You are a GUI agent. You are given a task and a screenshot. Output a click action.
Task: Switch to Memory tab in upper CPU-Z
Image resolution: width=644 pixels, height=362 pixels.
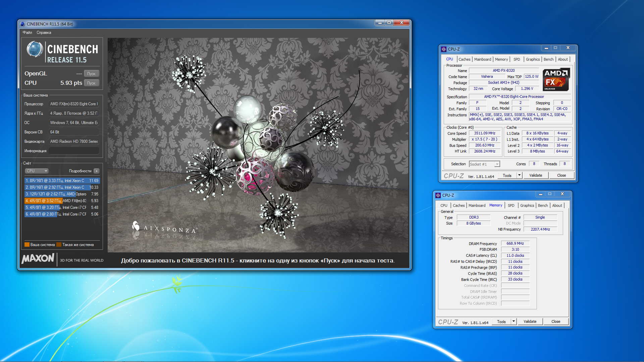coord(501,59)
